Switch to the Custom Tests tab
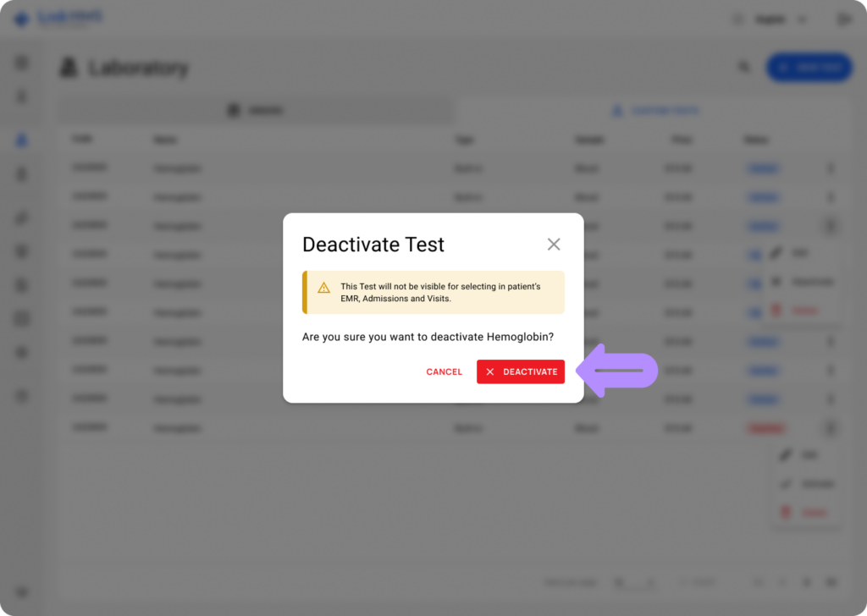 point(658,110)
